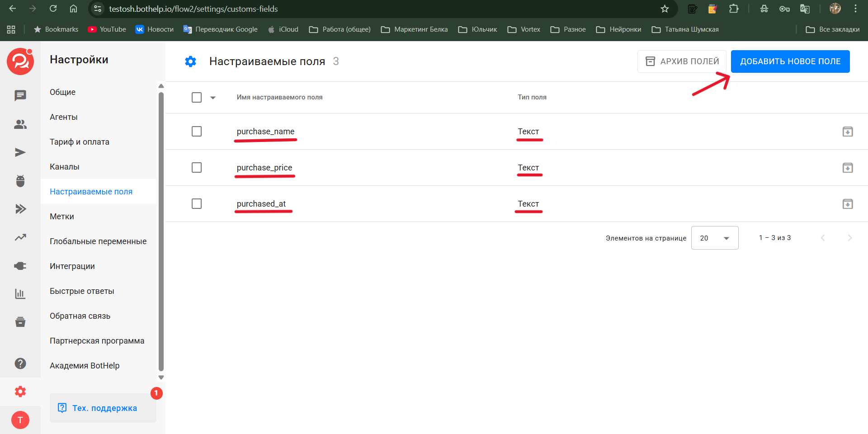Archive the purchase_name field

click(848, 132)
